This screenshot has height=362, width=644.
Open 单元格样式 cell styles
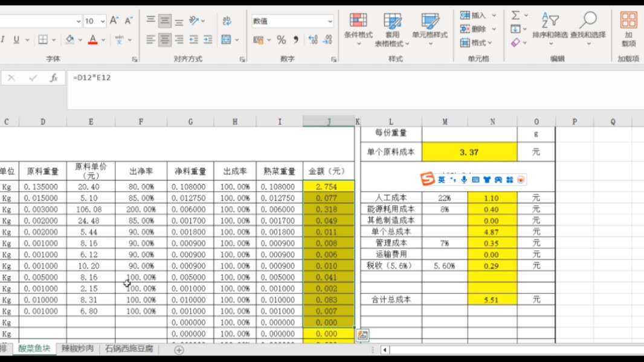(x=430, y=29)
